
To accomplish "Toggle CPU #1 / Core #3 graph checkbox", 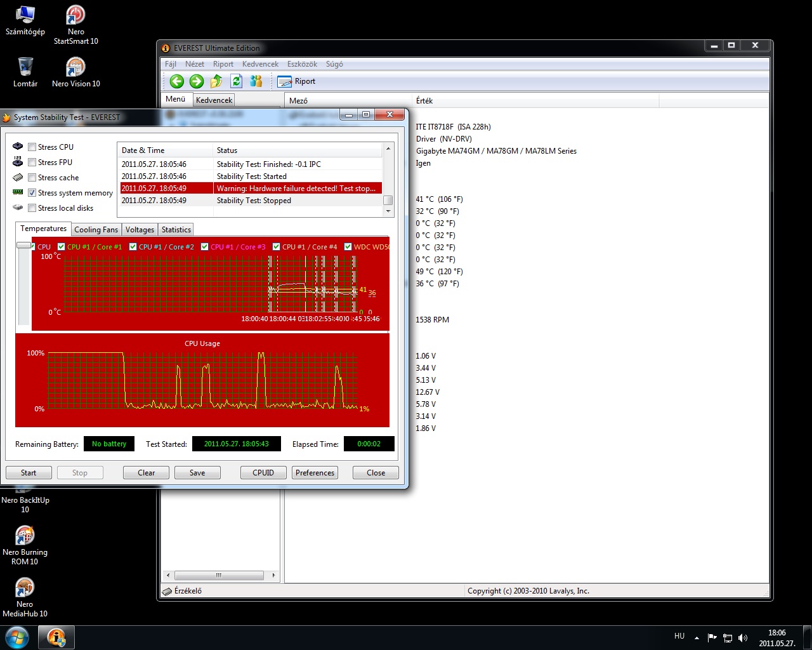I will [205, 247].
